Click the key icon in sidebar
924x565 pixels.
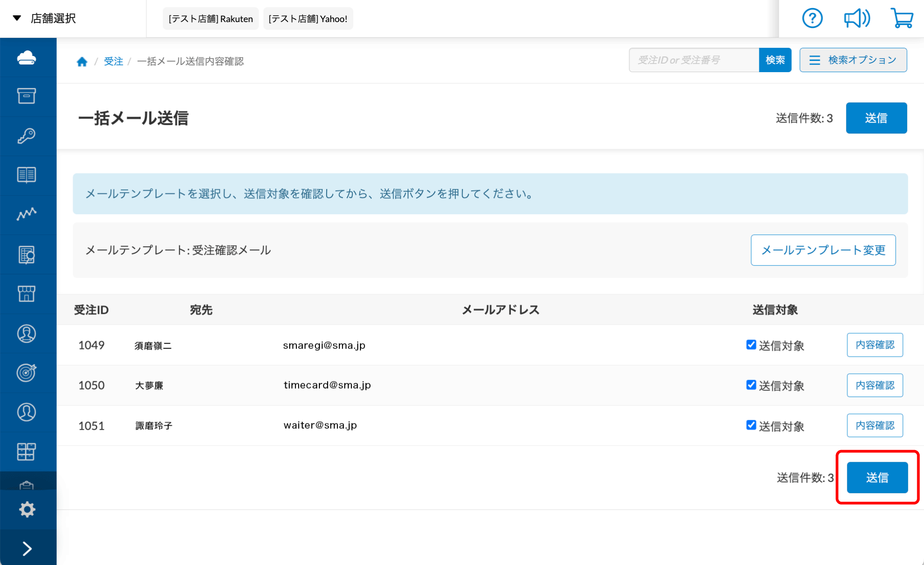27,136
